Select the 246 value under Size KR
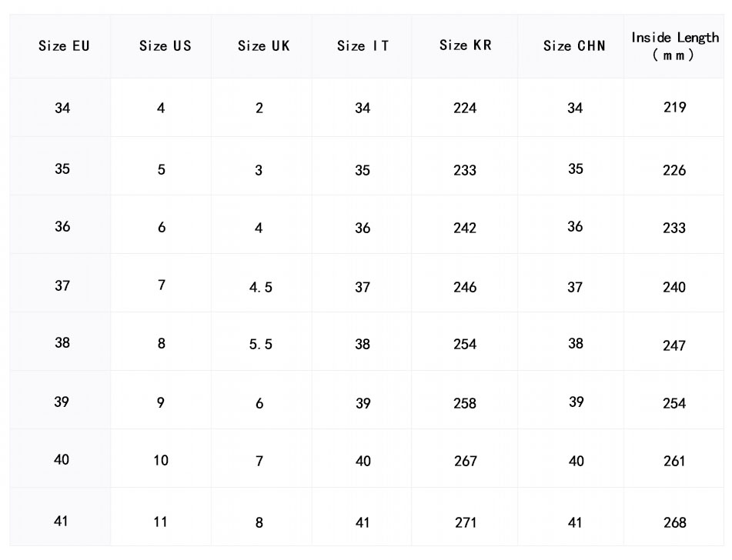The image size is (732, 560). [x=465, y=288]
